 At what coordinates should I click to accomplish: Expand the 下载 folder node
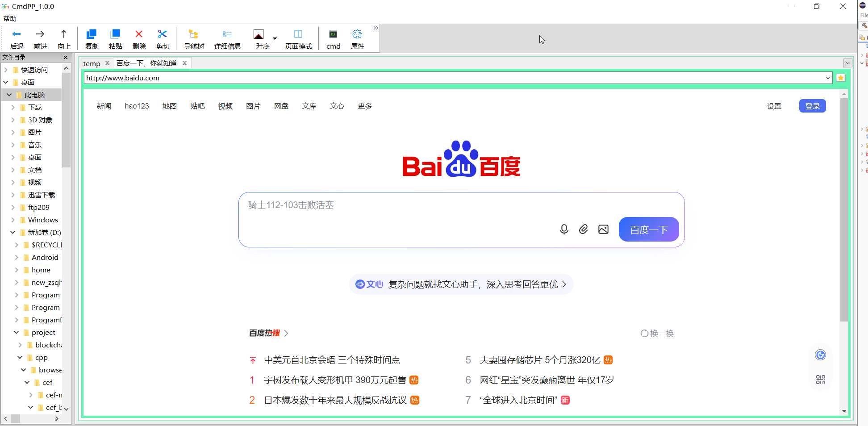[13, 107]
